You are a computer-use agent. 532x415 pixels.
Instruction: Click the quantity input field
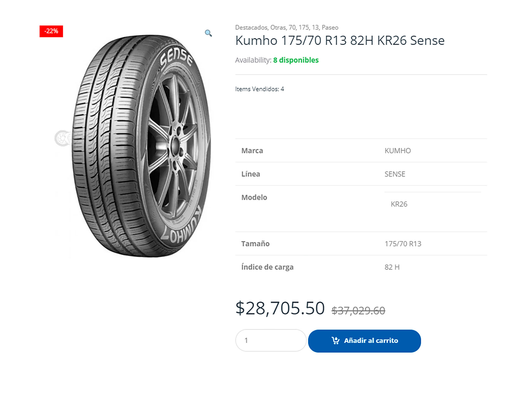click(271, 340)
